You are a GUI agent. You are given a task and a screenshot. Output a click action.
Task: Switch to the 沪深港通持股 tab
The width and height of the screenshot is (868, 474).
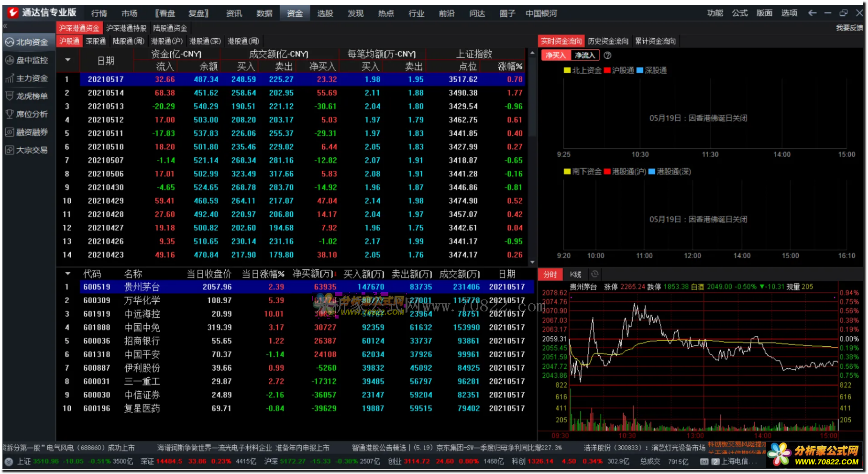pyautogui.click(x=126, y=28)
